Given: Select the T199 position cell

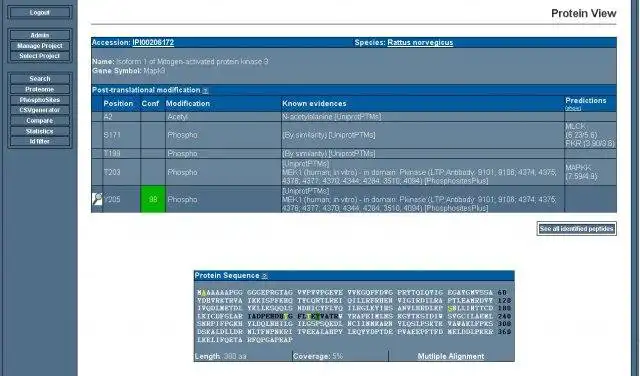Looking at the screenshot, I should (x=122, y=154).
